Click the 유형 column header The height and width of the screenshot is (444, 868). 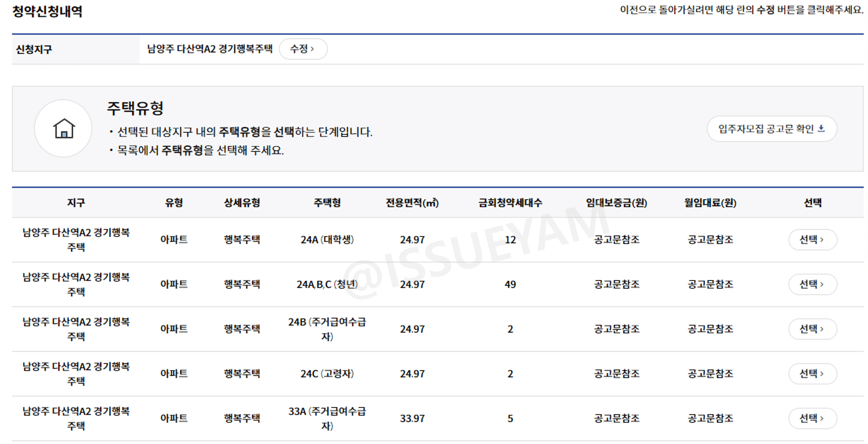(174, 203)
